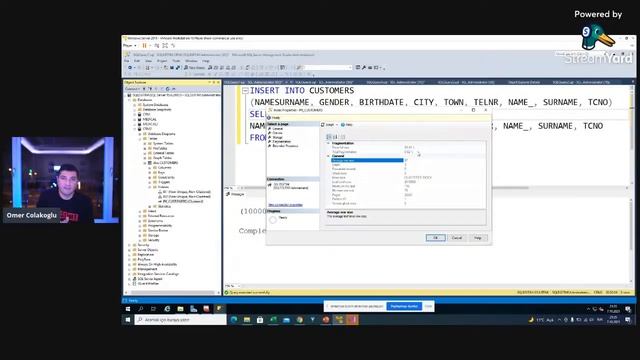
Task: Open the Options page in Index Properties
Action: pyautogui.click(x=278, y=133)
